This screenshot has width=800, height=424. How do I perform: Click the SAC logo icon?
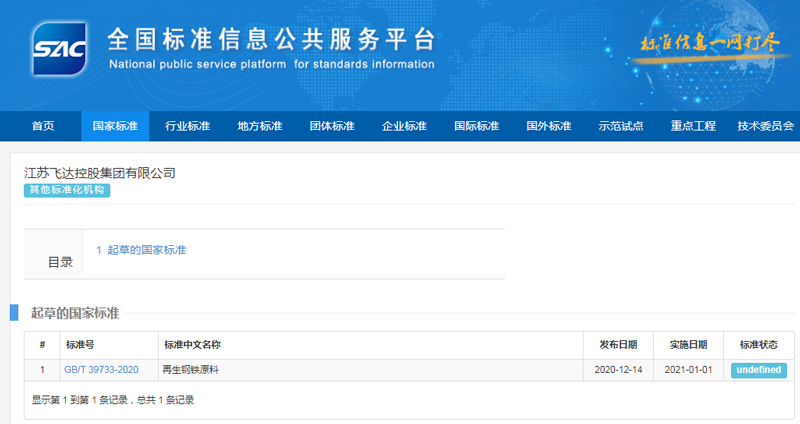[x=59, y=49]
